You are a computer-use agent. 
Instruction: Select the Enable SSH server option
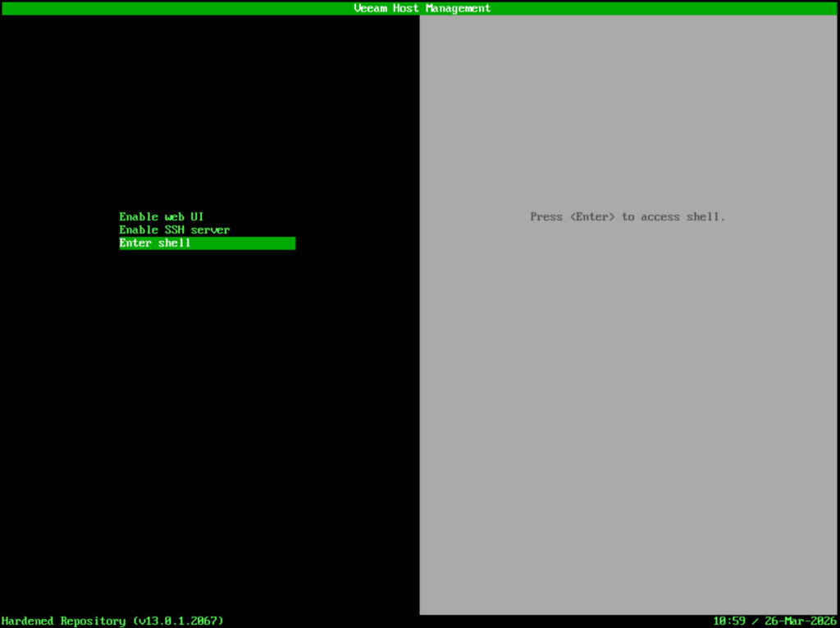(174, 230)
